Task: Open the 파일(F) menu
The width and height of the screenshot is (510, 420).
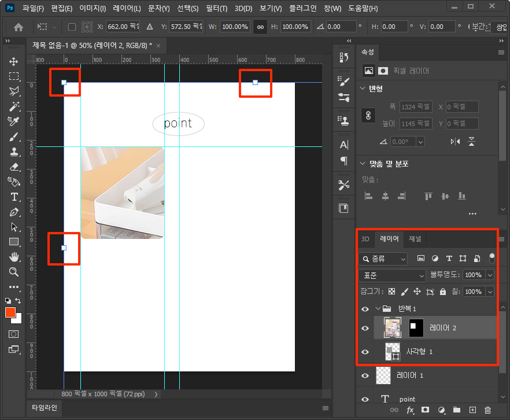Action: click(33, 8)
